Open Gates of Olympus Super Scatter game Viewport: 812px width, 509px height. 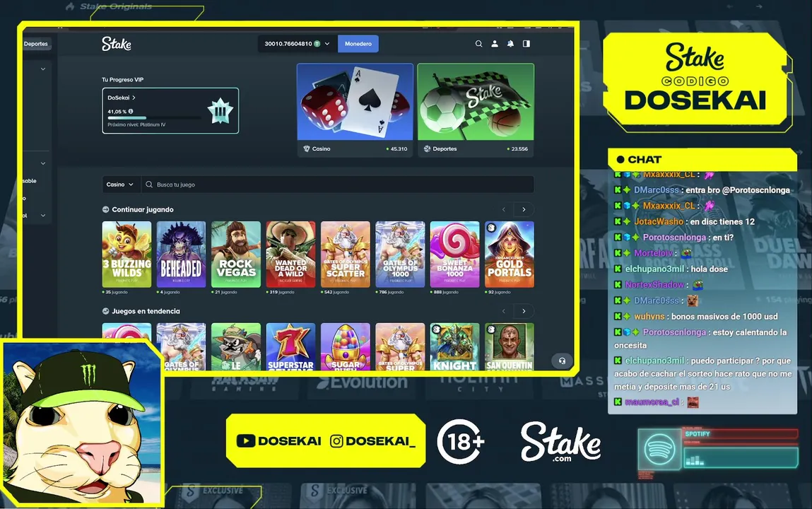tap(346, 255)
